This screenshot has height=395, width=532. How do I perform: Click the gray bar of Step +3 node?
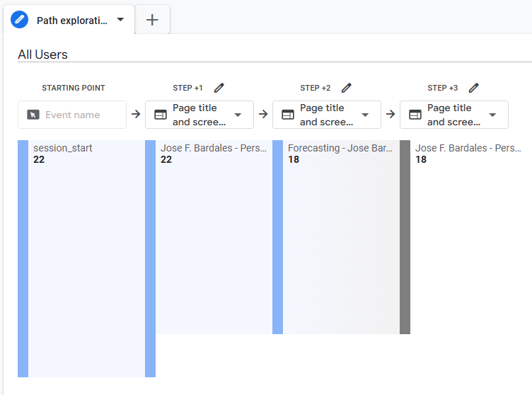click(405, 237)
